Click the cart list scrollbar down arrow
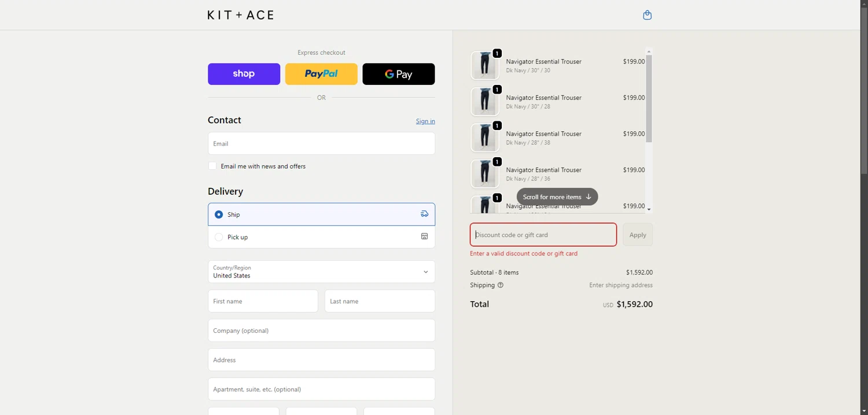The width and height of the screenshot is (868, 415). (649, 209)
